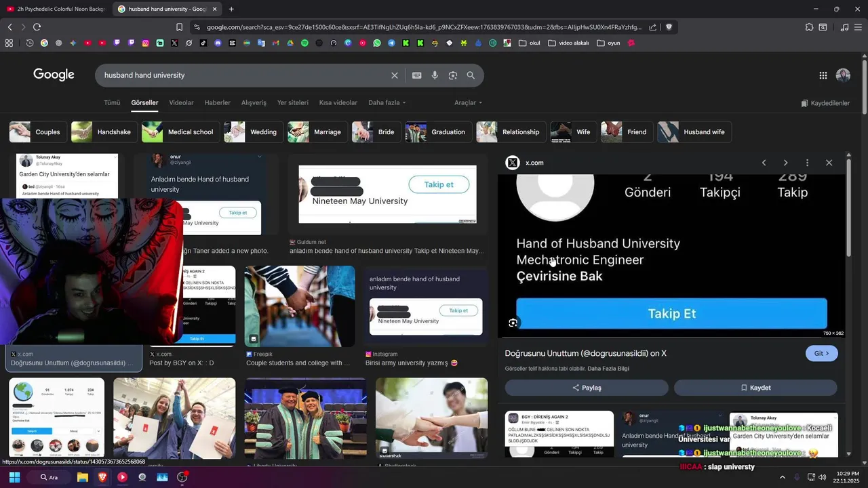Click the Git button in preview panel
This screenshot has height=488, width=868.
821,354
